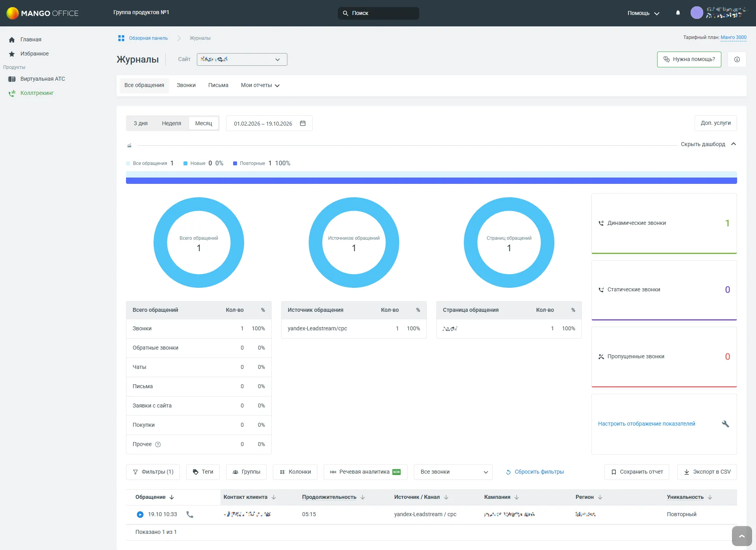The width and height of the screenshot is (756, 550).
Task: Switch to Письма tab
Action: pos(218,85)
